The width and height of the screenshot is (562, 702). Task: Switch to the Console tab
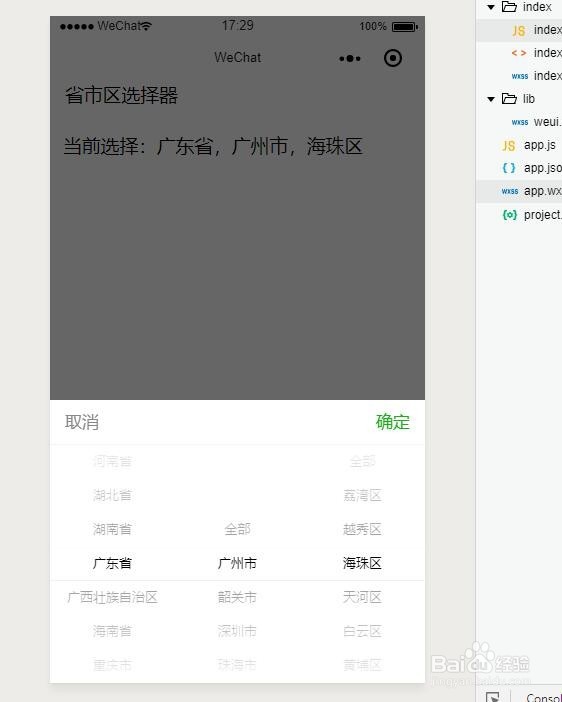(x=544, y=697)
